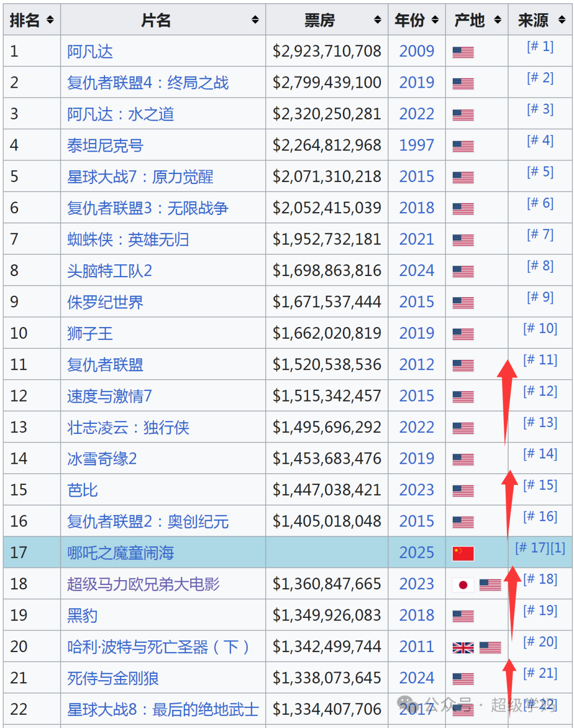
Task: Click the sort arrows in the 票房 header
Action: coord(377,20)
